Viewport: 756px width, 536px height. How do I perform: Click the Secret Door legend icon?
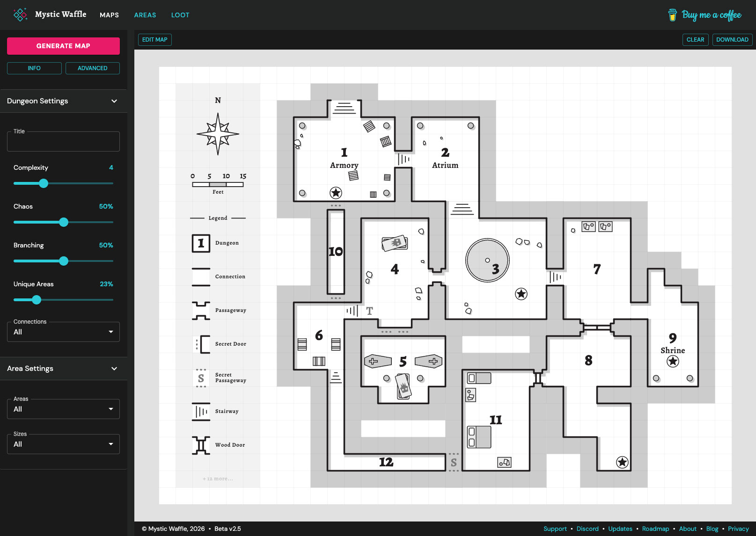(201, 344)
